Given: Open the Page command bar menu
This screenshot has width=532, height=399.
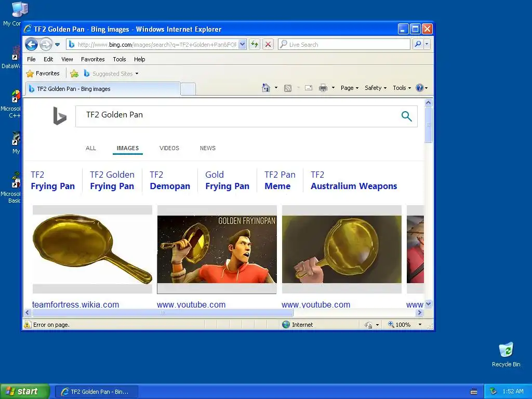Looking at the screenshot, I should (350, 88).
